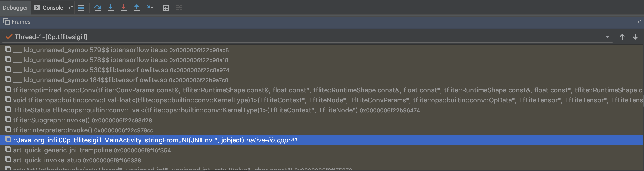Open the Evaluate Expression calculator icon
The image size is (644, 171).
click(x=166, y=8)
